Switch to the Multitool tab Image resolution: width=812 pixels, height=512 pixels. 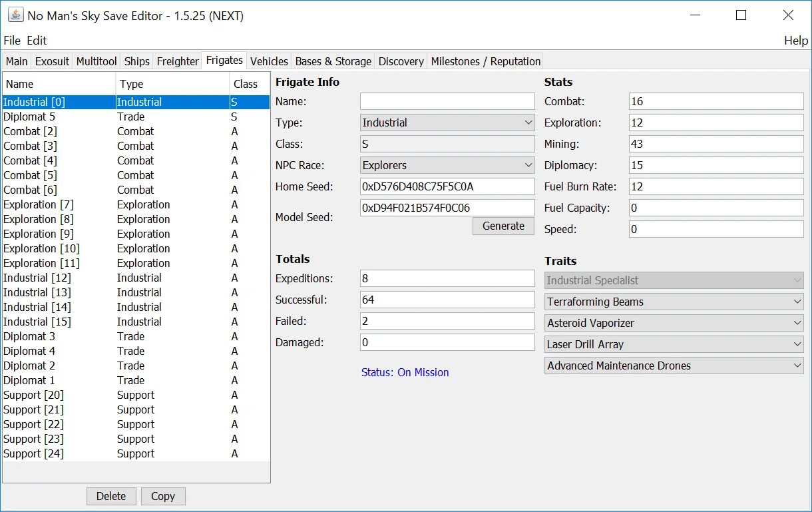pos(97,61)
